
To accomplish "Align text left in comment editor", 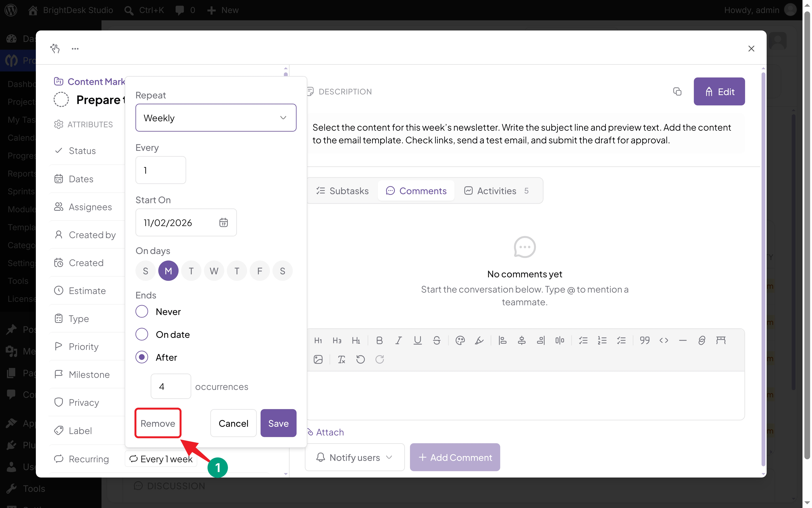I will coord(502,340).
